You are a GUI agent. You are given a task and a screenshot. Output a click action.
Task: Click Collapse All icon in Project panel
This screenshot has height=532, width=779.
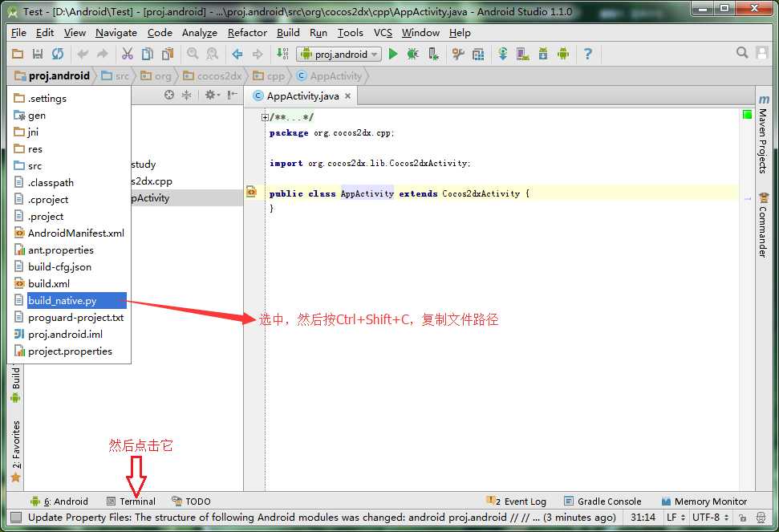click(x=186, y=95)
